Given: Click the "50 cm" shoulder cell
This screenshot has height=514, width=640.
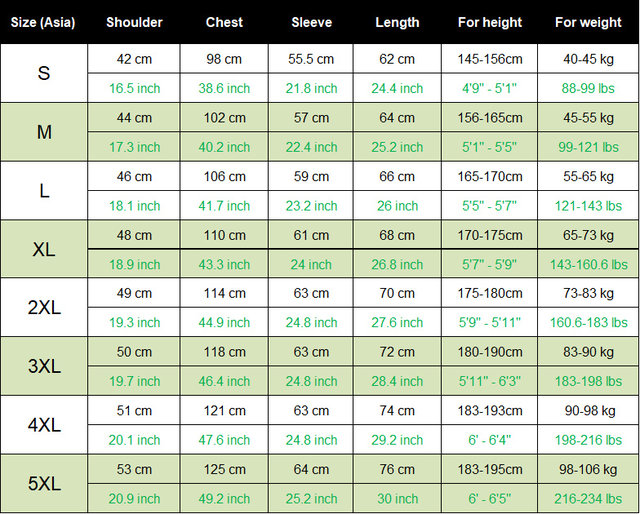Looking at the screenshot, I should click(x=134, y=352).
